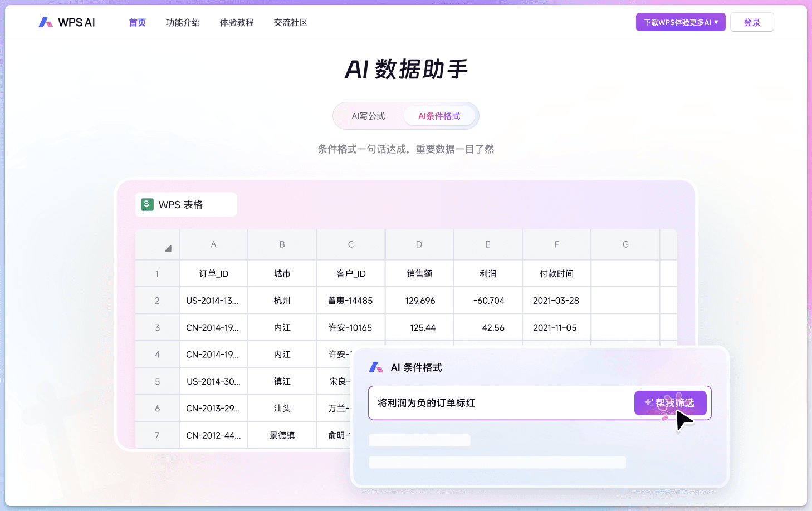Select column D header
This screenshot has height=511, width=812.
(x=419, y=244)
